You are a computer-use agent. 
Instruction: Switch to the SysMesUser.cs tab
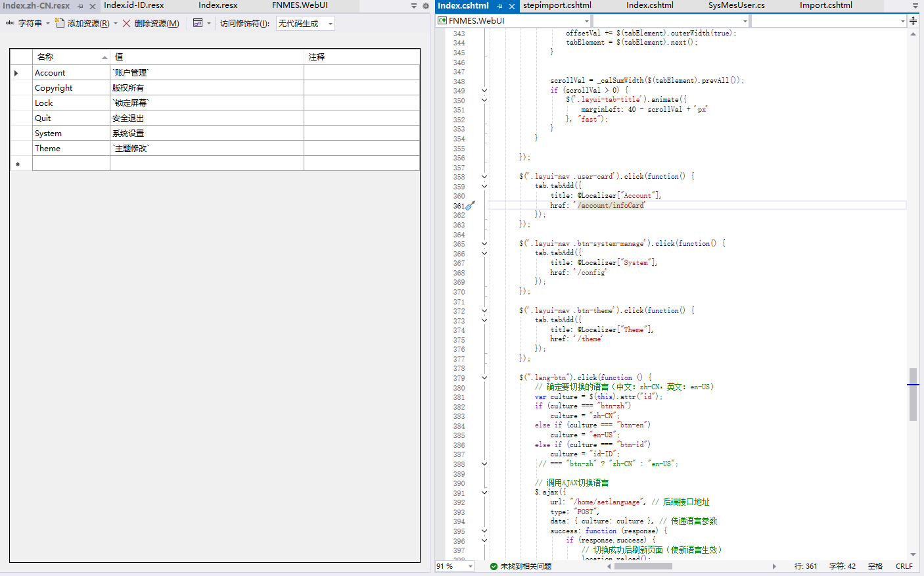pyautogui.click(x=737, y=5)
